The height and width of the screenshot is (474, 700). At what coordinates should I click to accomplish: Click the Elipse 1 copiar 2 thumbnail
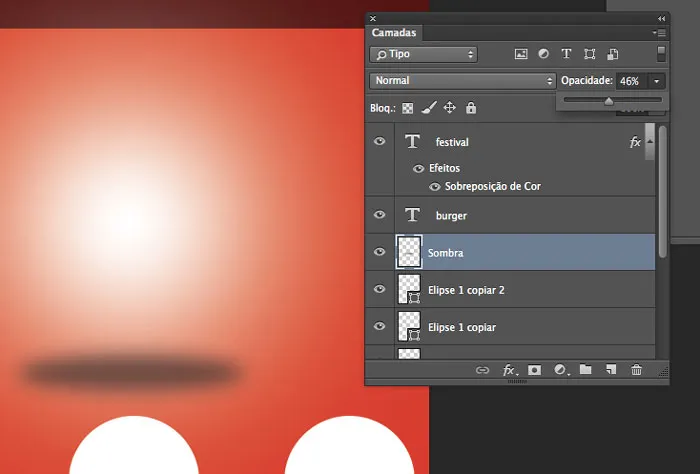pyautogui.click(x=409, y=289)
